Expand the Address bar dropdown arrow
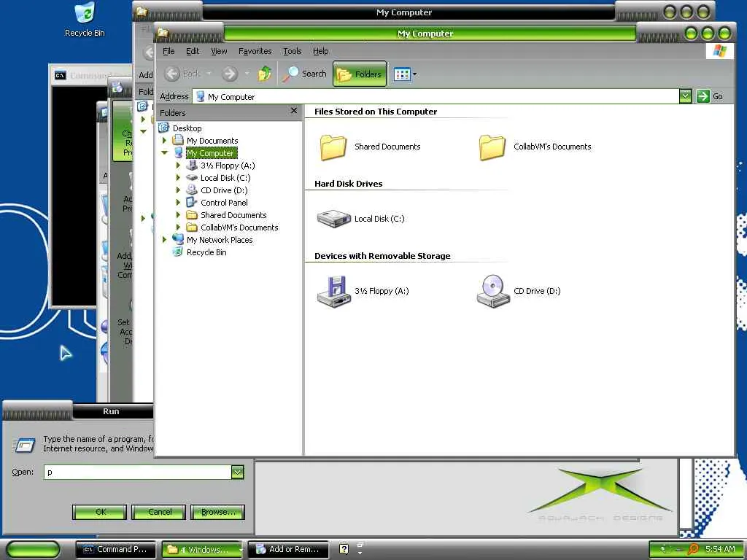Screen dimensions: 747x560 (x=685, y=97)
